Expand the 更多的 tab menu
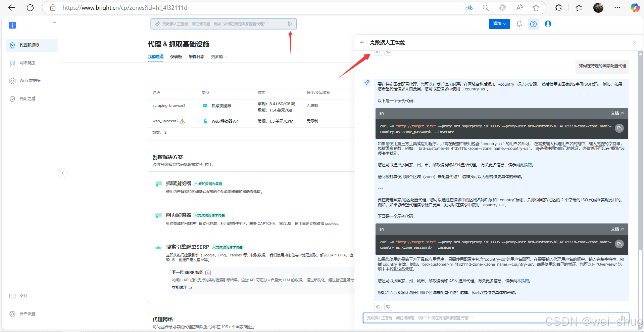 coord(219,57)
